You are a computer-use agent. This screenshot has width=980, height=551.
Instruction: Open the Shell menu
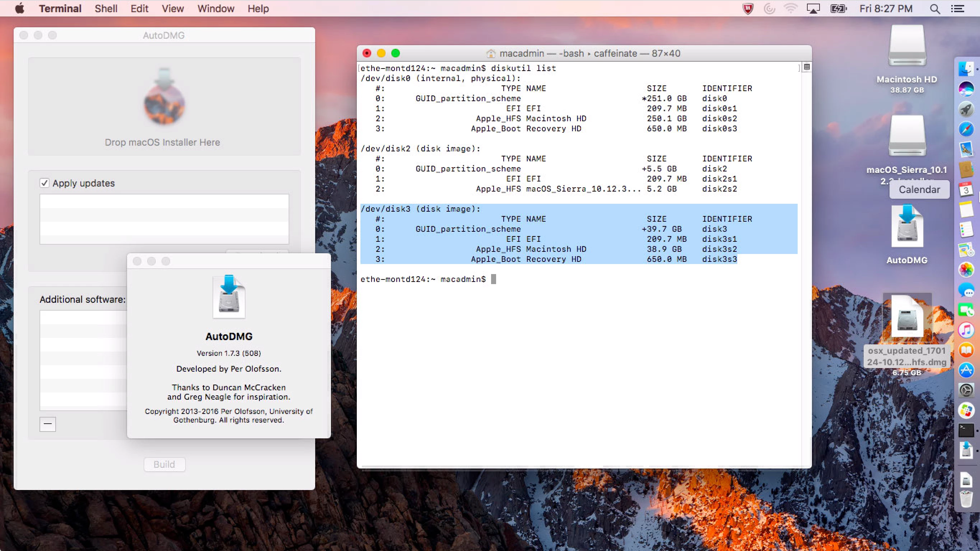coord(106,8)
